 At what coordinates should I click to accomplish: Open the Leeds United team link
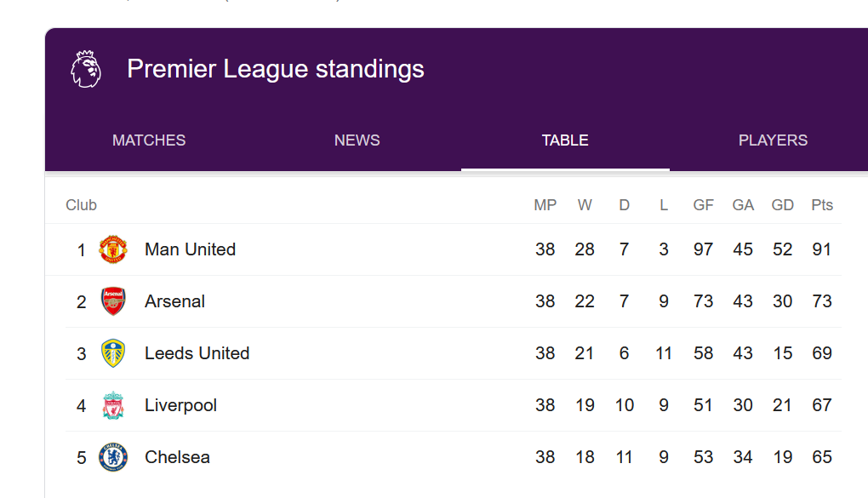[x=197, y=353]
